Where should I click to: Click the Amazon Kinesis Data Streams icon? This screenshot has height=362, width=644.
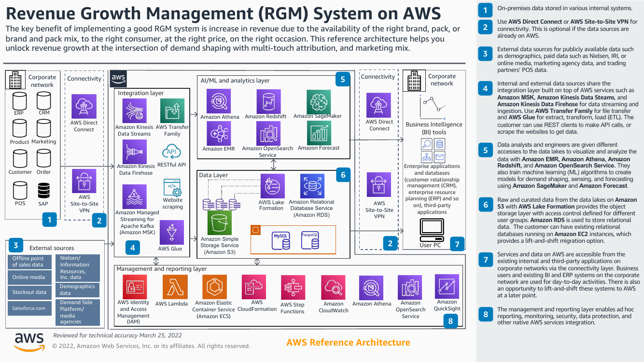pos(134,111)
